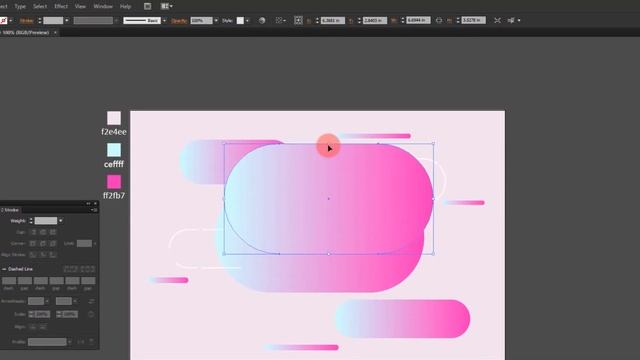
Task: Click the opacity 100% input field
Action: (201, 20)
